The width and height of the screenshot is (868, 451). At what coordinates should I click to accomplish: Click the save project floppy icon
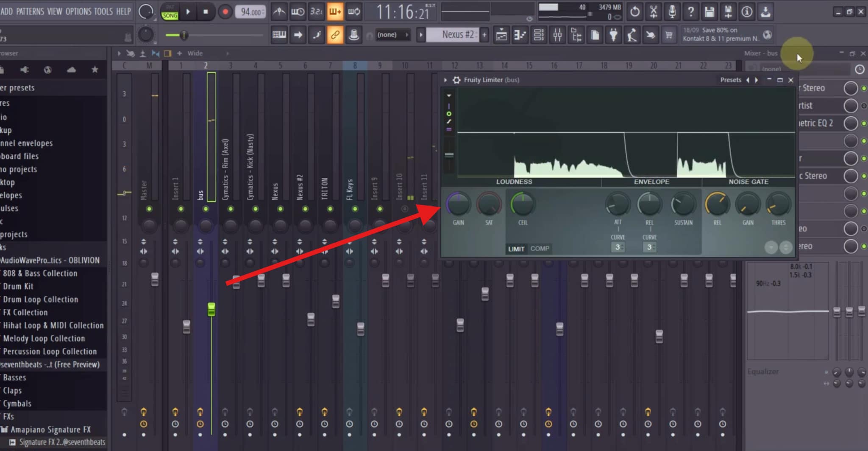(x=709, y=11)
